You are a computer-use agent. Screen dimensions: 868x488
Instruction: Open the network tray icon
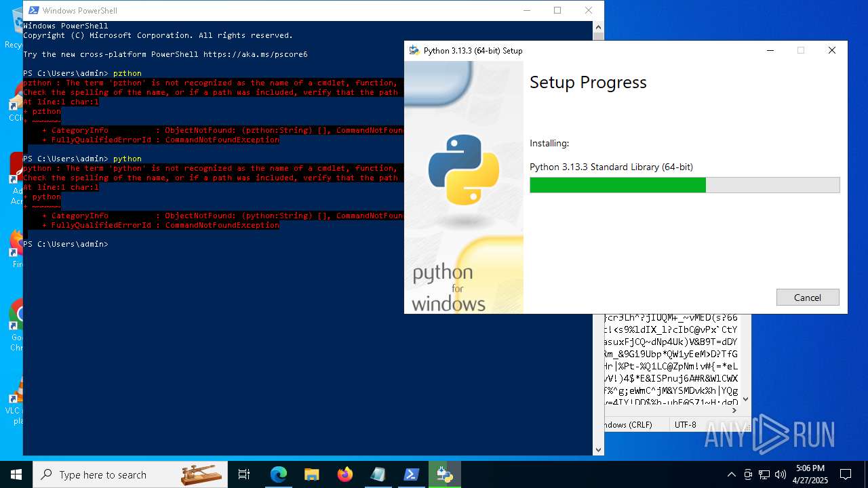764,474
